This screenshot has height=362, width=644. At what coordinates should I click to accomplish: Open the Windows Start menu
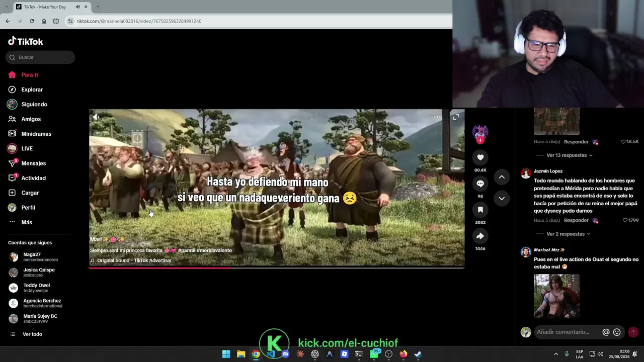tap(226, 354)
